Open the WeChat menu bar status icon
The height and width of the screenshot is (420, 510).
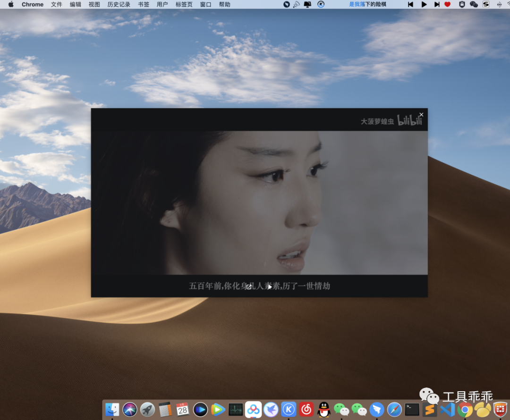[474, 4]
